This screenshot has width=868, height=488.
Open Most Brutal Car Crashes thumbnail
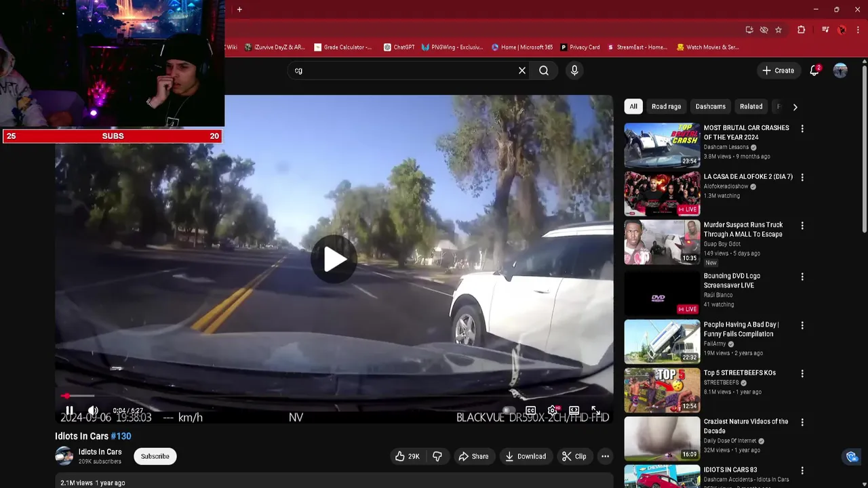click(662, 145)
